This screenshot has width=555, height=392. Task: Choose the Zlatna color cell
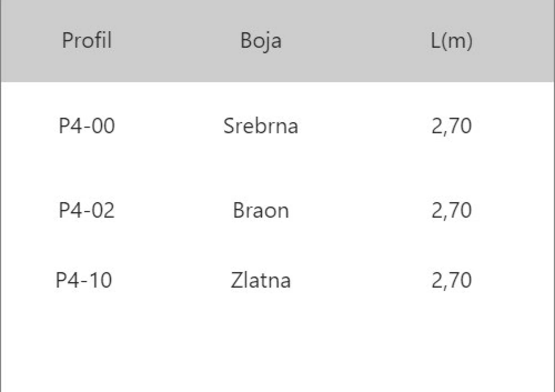pos(261,280)
